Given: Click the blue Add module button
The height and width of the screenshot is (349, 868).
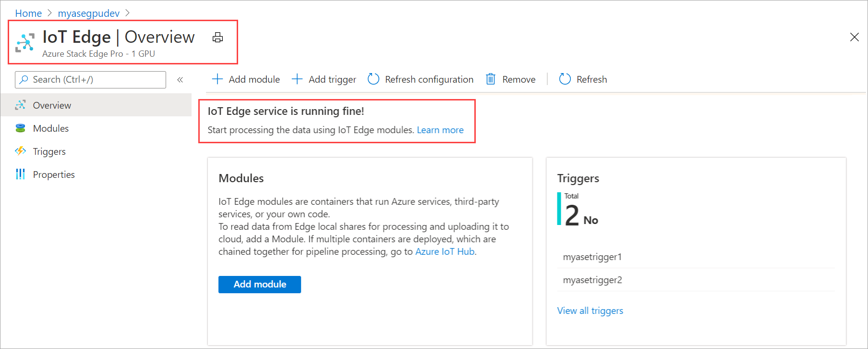Looking at the screenshot, I should coord(260,285).
